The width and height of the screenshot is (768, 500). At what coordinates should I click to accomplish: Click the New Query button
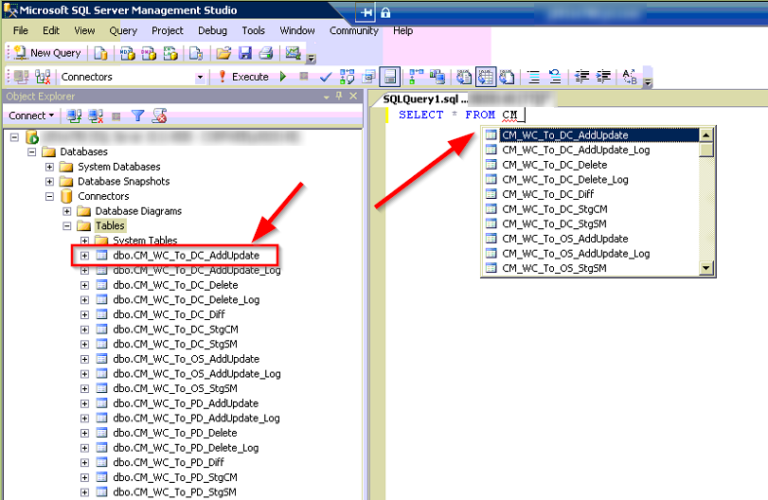tap(48, 53)
